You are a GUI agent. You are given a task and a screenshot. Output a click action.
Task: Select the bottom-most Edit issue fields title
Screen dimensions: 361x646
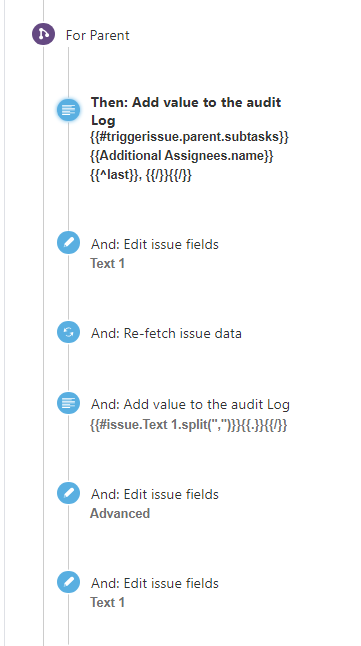[155, 583]
